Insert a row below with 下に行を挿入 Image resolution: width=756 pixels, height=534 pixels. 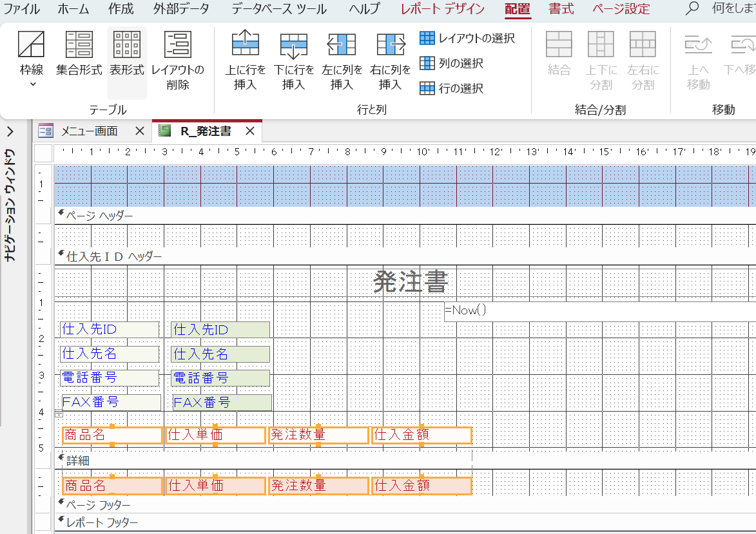coord(294,61)
